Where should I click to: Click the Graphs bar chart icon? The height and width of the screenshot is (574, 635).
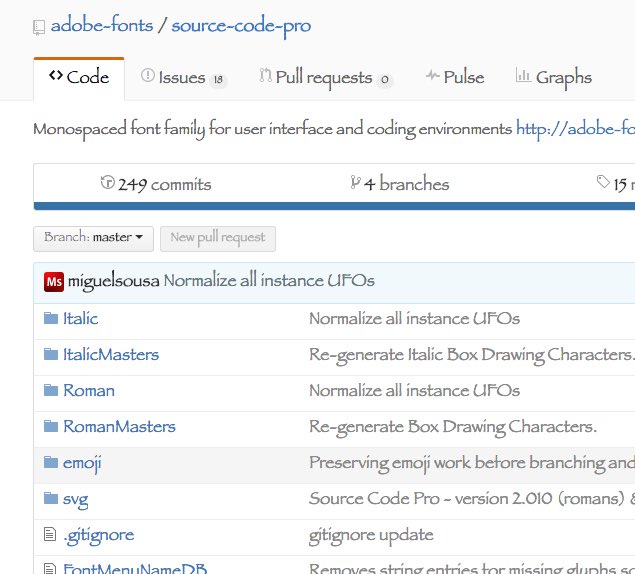523,75
